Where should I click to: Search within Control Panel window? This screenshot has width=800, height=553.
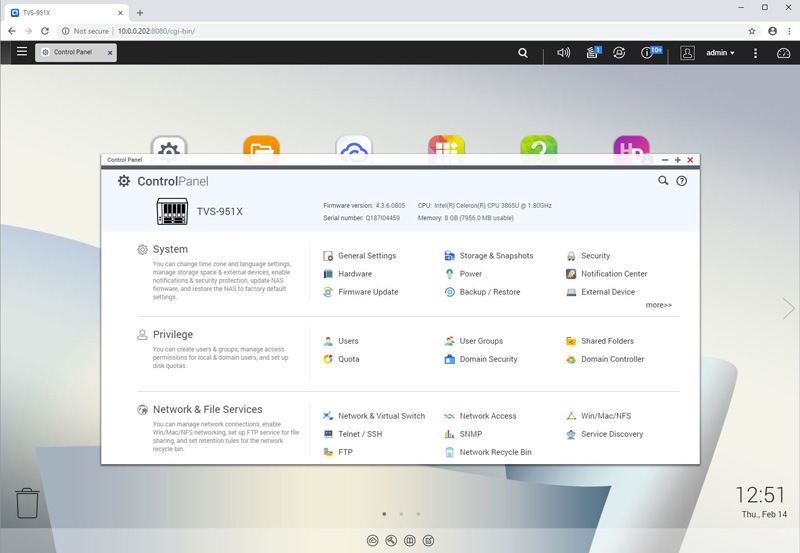[x=663, y=181]
